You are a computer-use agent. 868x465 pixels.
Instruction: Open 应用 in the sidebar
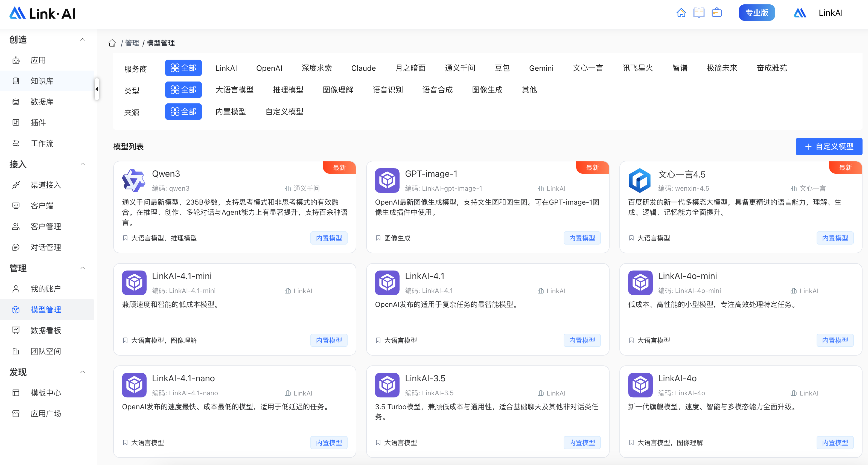[47, 60]
